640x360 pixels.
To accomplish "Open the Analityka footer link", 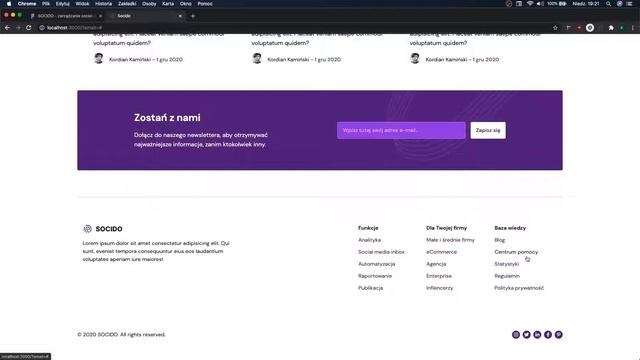I will pyautogui.click(x=369, y=240).
